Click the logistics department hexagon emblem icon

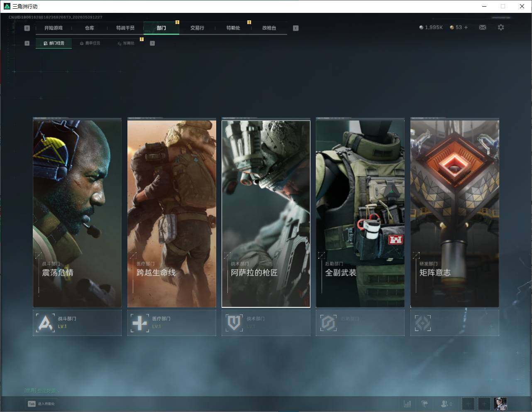pyautogui.click(x=328, y=323)
